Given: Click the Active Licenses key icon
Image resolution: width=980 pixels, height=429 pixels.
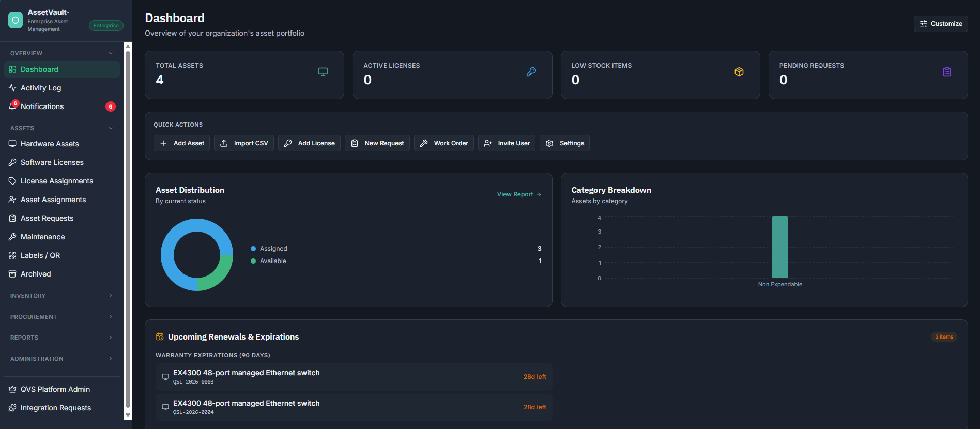Looking at the screenshot, I should tap(531, 72).
